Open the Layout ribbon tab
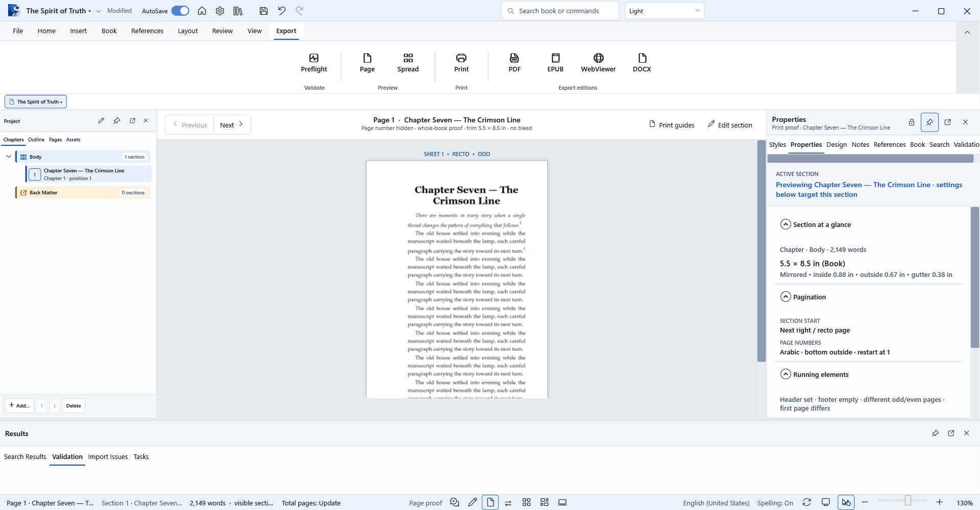The width and height of the screenshot is (980, 510). point(188,31)
